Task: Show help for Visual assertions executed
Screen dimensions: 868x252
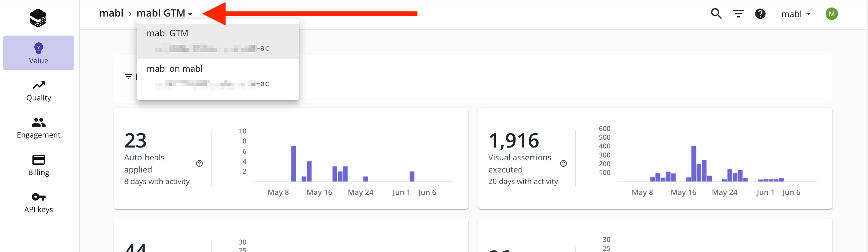Action: (x=563, y=163)
